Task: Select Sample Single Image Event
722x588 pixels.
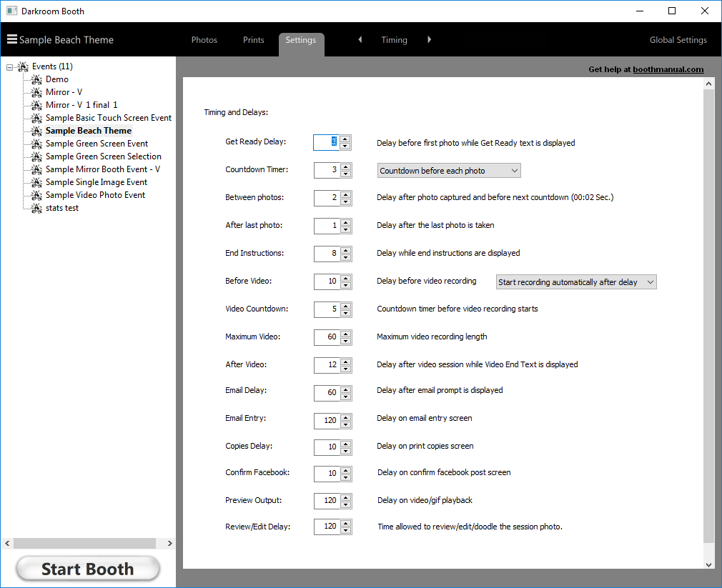Action: (x=97, y=183)
